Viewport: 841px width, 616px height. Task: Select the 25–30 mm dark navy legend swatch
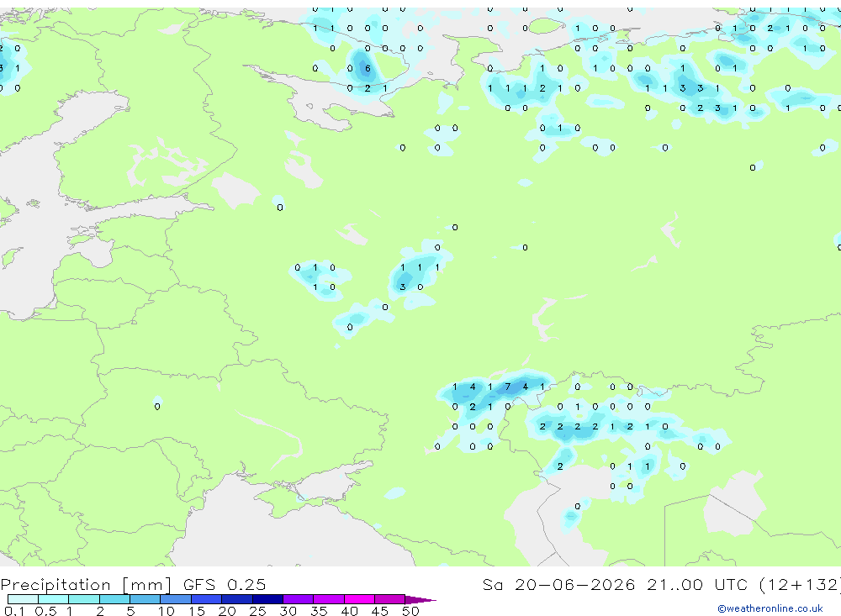point(267,599)
